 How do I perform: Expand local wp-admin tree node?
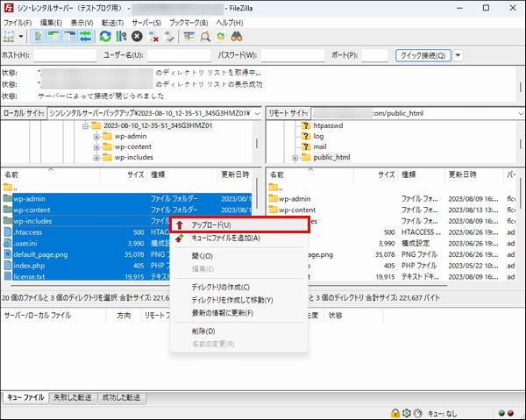coord(96,137)
